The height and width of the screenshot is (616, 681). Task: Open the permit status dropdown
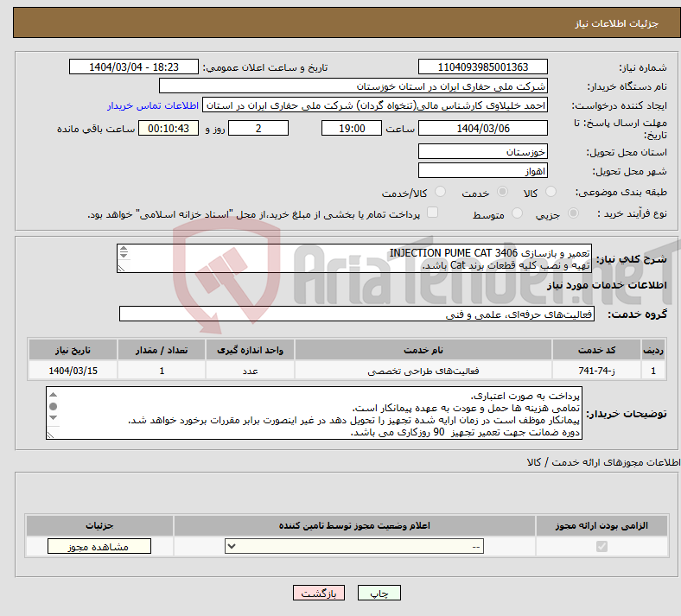(354, 546)
